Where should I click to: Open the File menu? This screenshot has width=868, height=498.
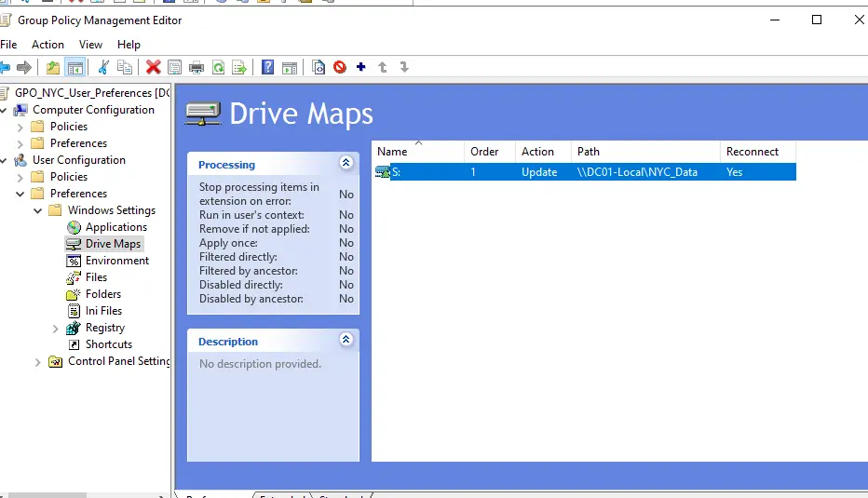(8, 45)
